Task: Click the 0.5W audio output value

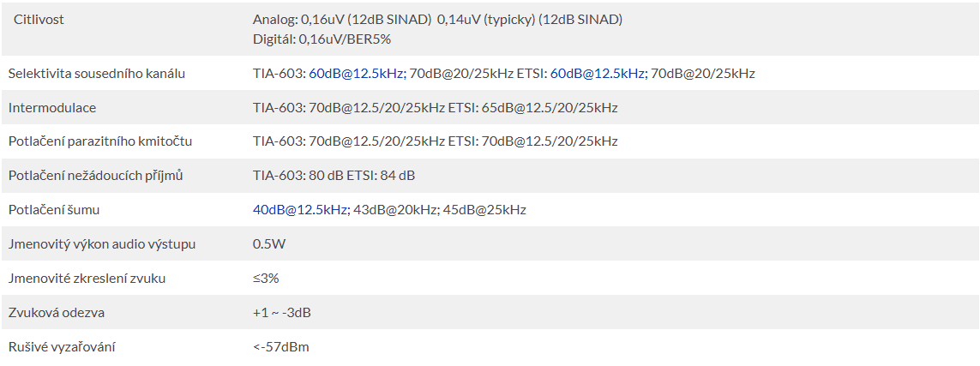Action: [268, 244]
